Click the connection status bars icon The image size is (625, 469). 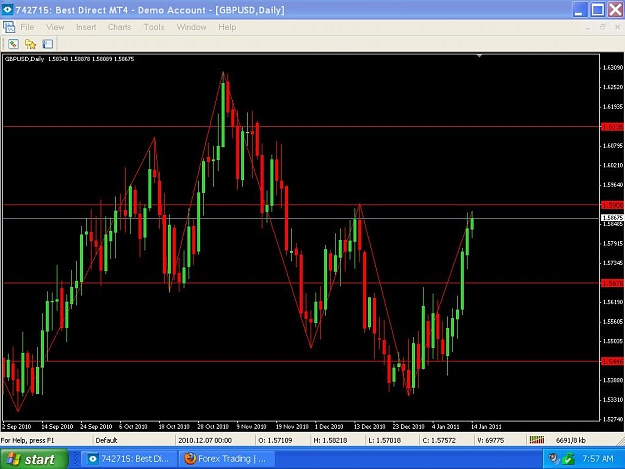coord(537,440)
